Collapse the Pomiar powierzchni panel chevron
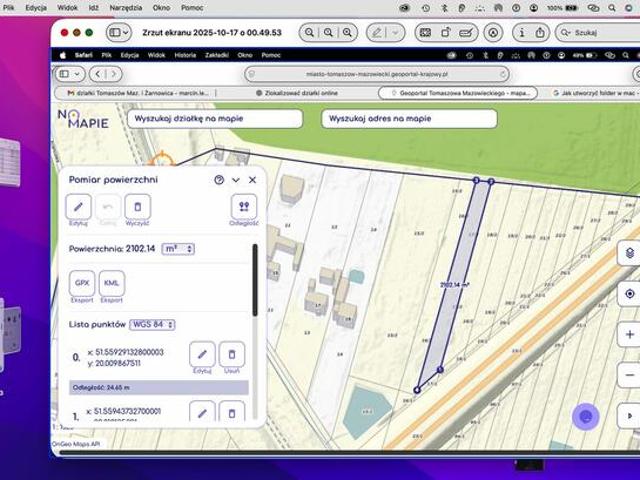Viewport: 640px width, 480px height. (236, 180)
